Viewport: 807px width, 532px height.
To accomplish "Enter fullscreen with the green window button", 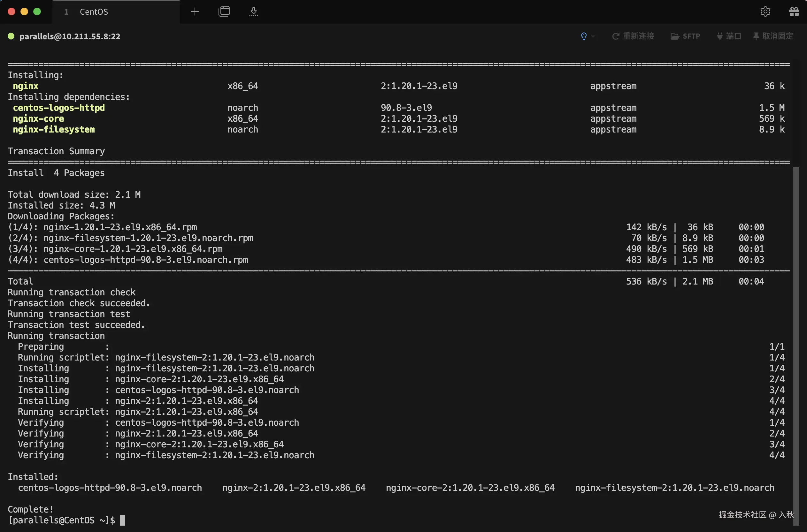I will click(37, 12).
